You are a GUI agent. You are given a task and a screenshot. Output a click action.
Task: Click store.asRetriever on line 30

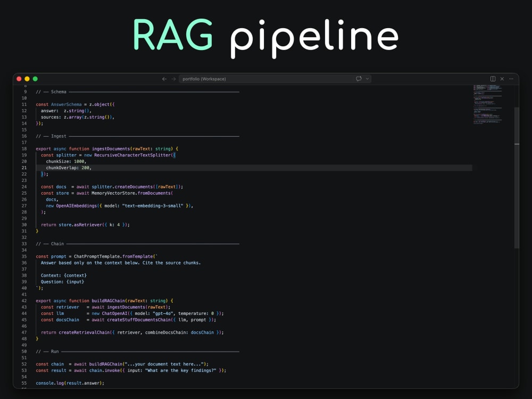(x=80, y=225)
